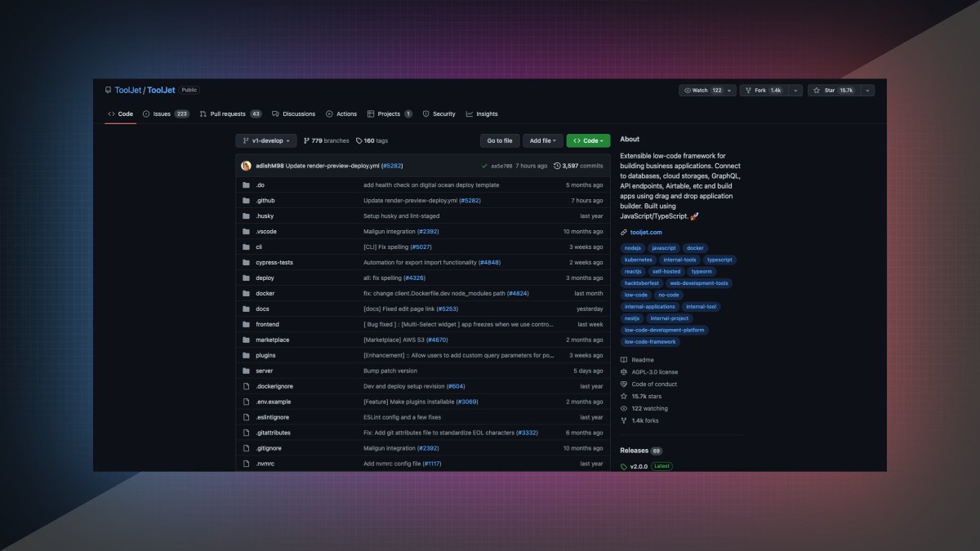Expand the green Code dropdown
Image resolution: width=980 pixels, height=551 pixels.
coord(588,140)
